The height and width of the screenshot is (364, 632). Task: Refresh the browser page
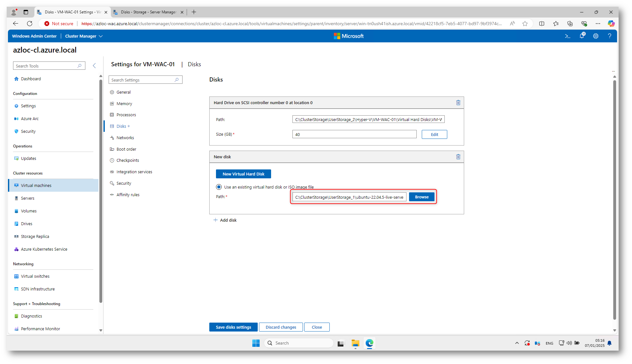click(30, 24)
